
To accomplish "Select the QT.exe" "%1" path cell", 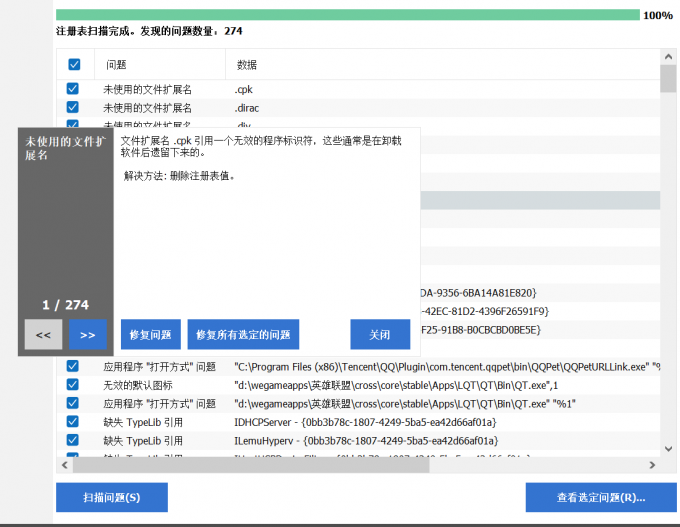I will (x=405, y=404).
